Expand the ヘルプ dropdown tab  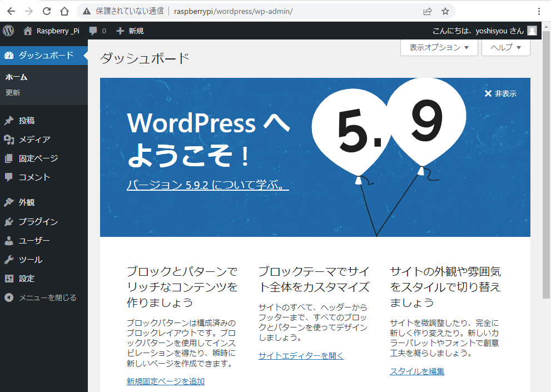(x=505, y=48)
